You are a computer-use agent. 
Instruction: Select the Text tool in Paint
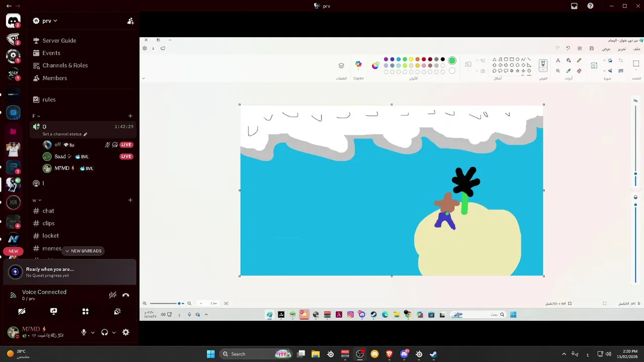pyautogui.click(x=558, y=61)
